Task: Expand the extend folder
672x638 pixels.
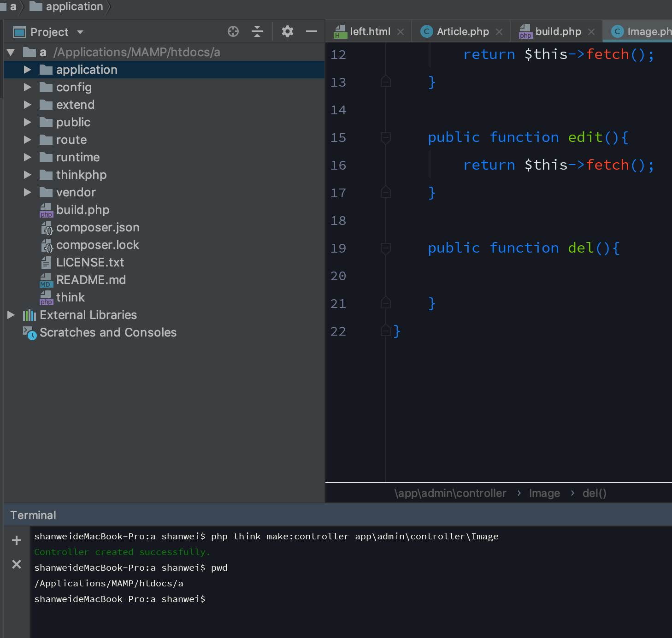Action: point(28,105)
